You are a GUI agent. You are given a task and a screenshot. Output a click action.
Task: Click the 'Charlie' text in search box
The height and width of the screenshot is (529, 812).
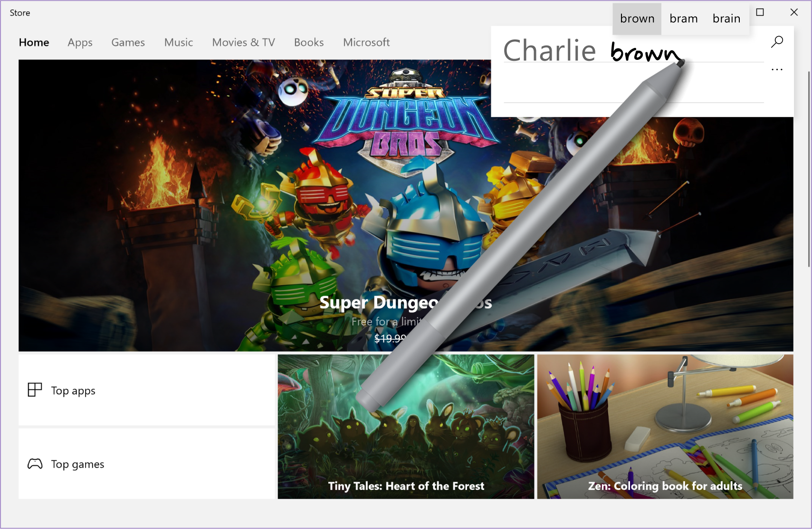549,50
